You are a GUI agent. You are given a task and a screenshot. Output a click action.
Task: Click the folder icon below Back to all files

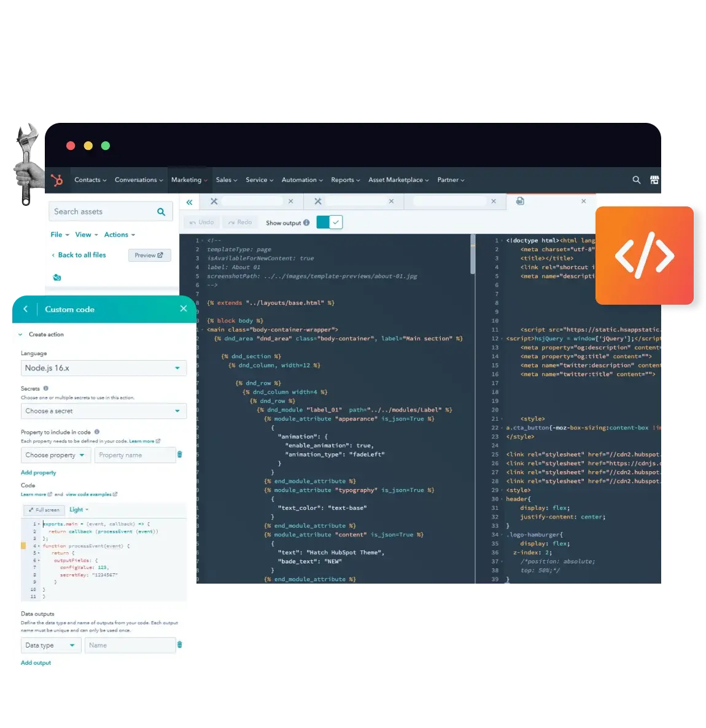click(x=57, y=277)
